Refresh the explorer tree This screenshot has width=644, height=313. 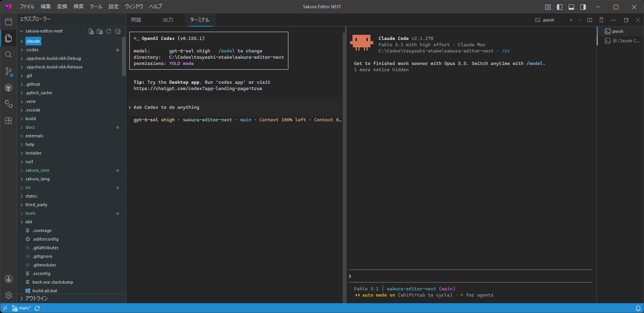[108, 31]
